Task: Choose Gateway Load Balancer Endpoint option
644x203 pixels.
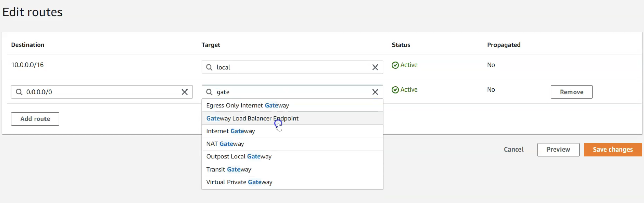Action: 252,119
